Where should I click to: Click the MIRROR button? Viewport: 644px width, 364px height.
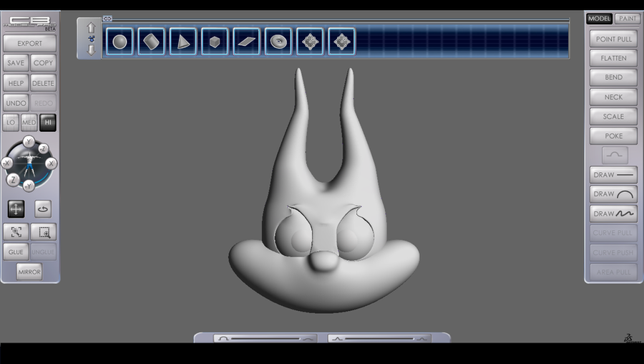click(x=29, y=272)
